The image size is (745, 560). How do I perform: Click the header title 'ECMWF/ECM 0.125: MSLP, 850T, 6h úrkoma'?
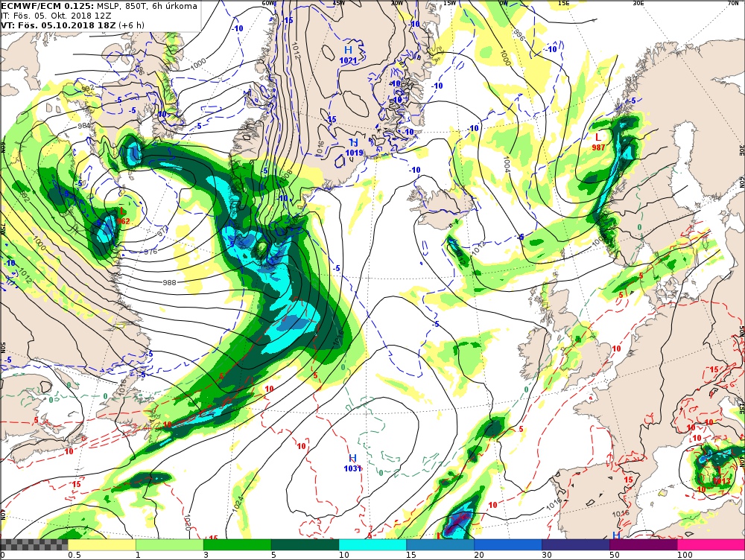click(x=99, y=6)
